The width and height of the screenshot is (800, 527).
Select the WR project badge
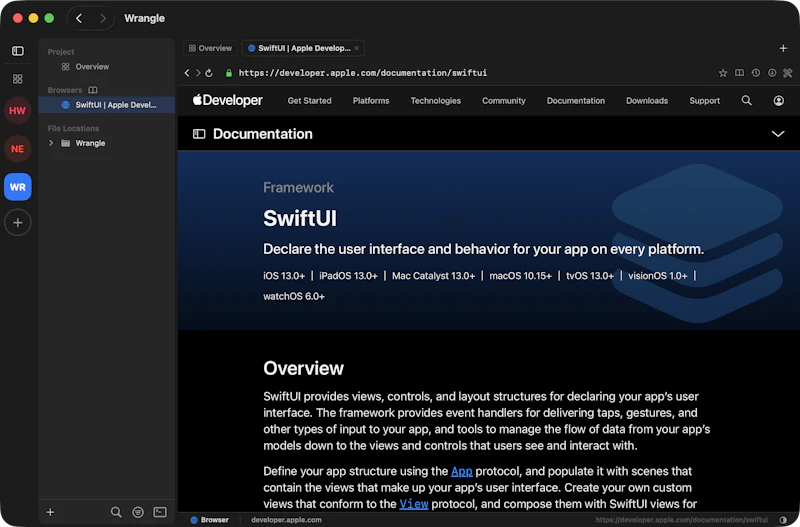point(18,187)
